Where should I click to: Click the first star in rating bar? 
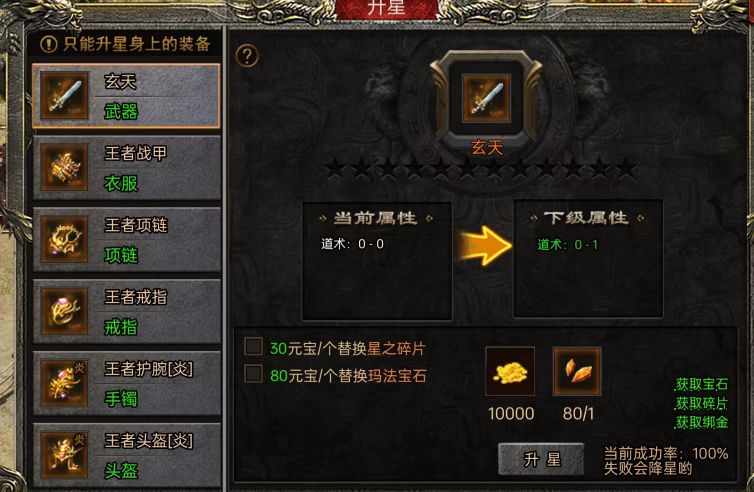(335, 169)
